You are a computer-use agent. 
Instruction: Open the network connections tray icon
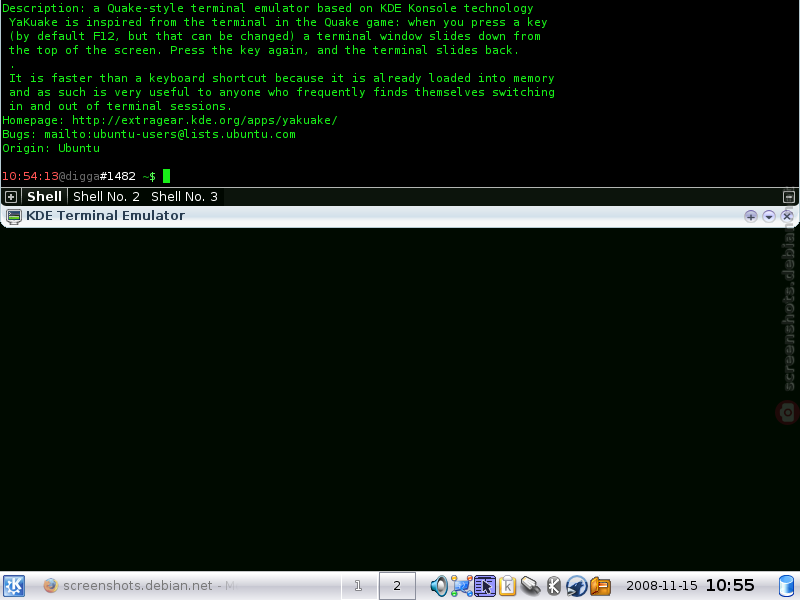pos(462,586)
